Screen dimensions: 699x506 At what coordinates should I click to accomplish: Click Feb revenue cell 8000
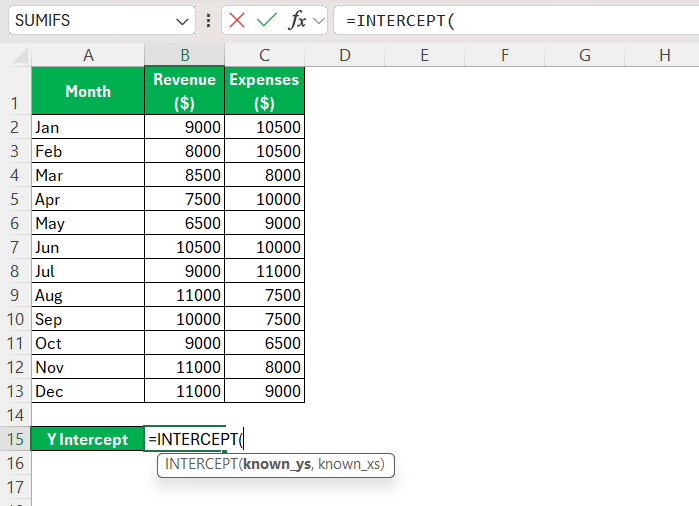point(185,151)
